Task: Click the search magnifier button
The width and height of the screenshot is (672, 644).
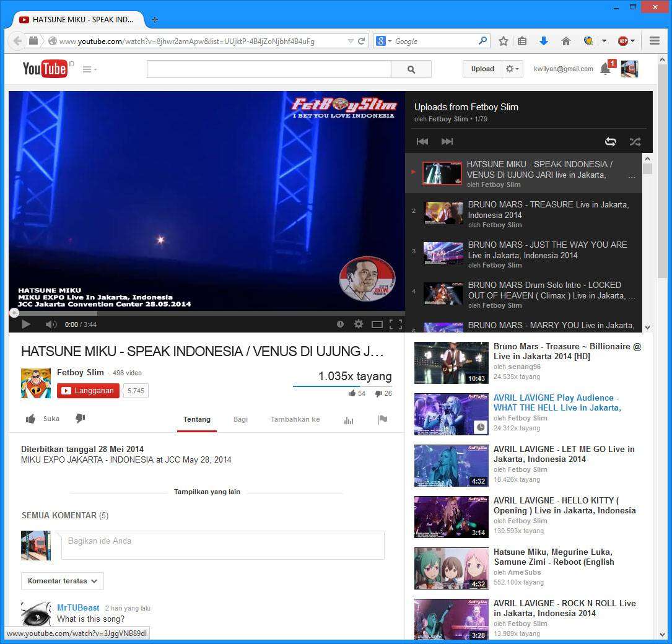Action: [411, 69]
